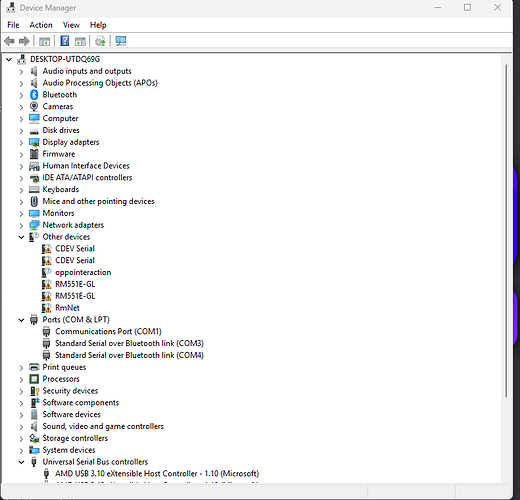
Task: Click the Keyboards icon
Action: point(34,190)
